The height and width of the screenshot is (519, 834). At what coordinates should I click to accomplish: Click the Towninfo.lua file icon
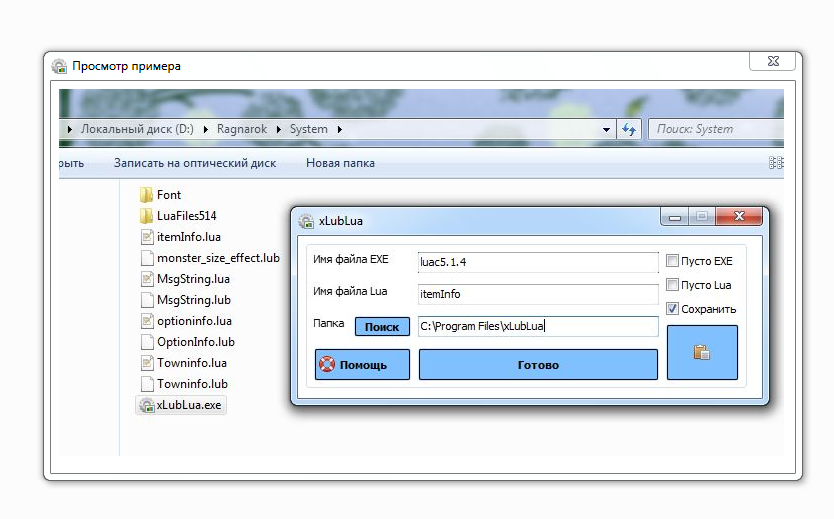[147, 363]
